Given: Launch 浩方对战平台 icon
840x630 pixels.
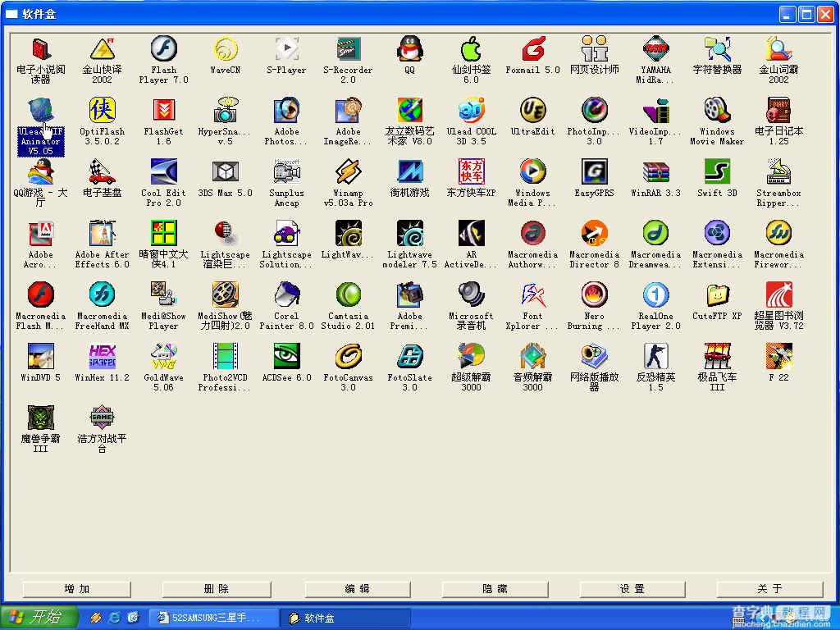Looking at the screenshot, I should pos(102,418).
